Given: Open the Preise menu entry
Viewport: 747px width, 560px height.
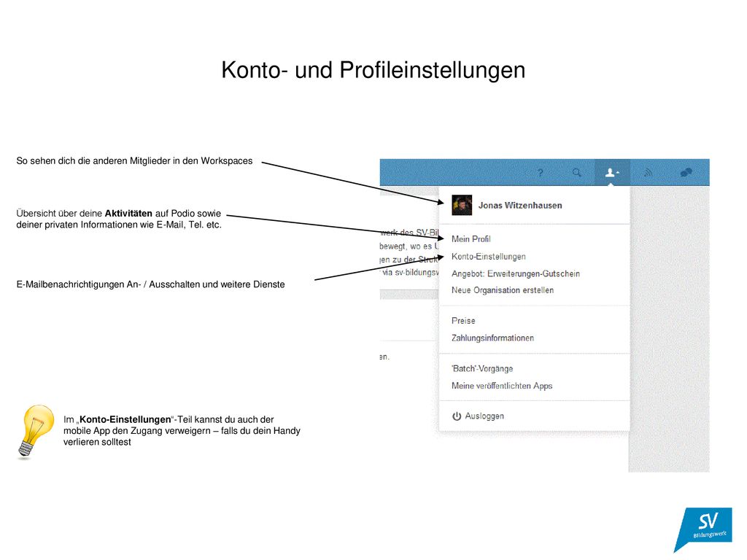Looking at the screenshot, I should coord(463,321).
